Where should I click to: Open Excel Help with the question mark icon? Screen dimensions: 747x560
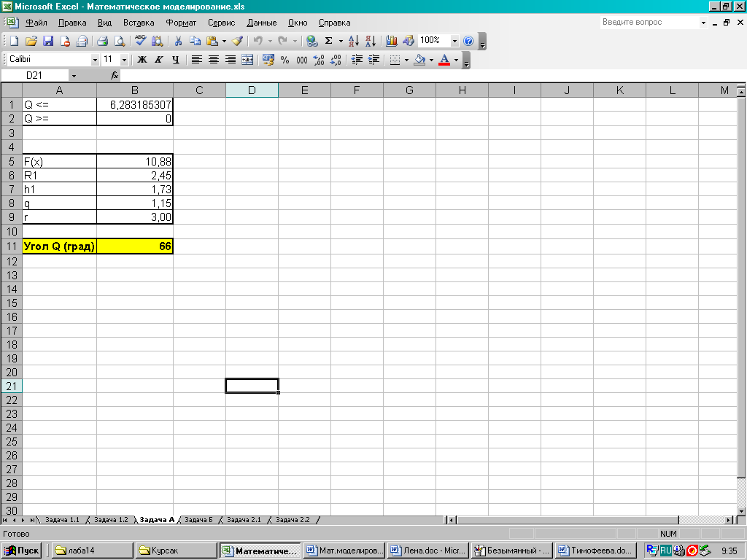tap(468, 41)
